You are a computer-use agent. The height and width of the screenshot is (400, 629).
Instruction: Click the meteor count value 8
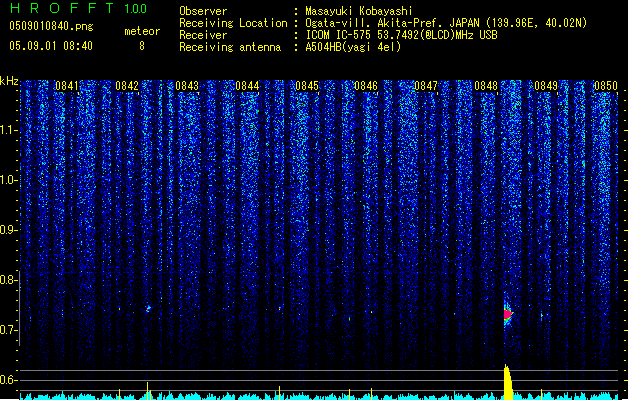[142, 46]
